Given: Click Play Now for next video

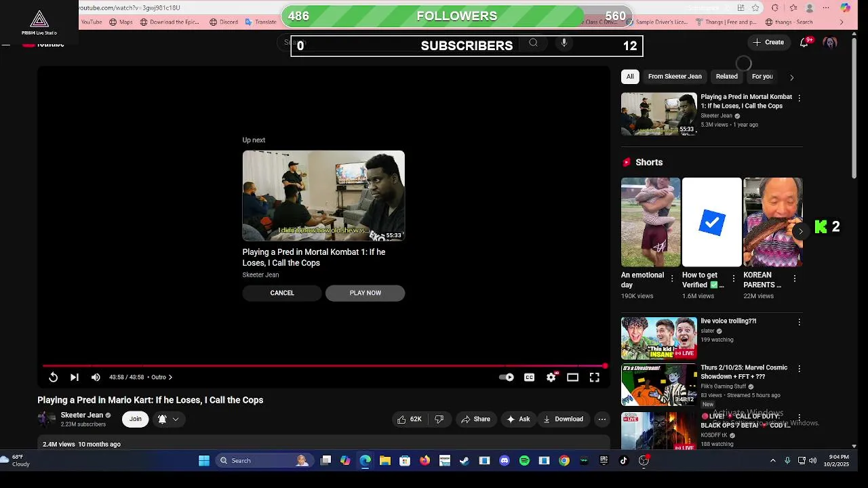Looking at the screenshot, I should point(366,293).
